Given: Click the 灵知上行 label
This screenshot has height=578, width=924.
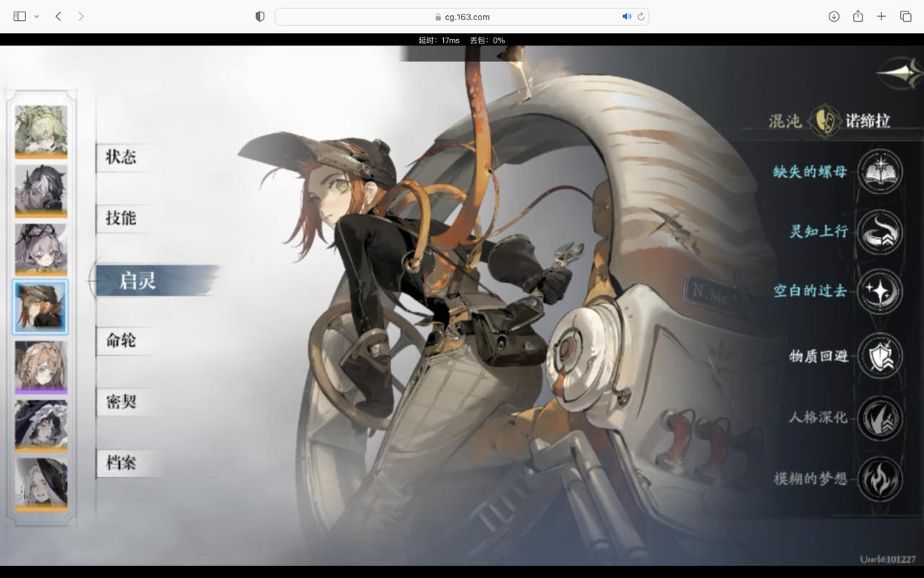Looking at the screenshot, I should (819, 232).
